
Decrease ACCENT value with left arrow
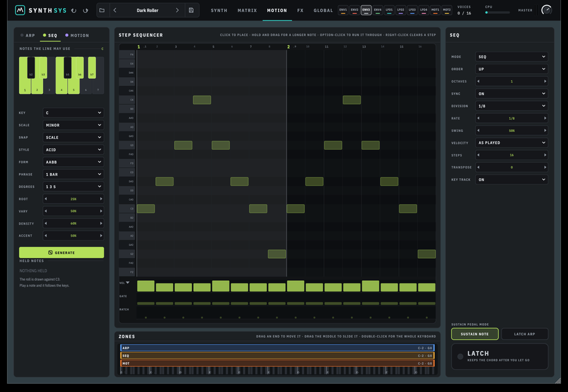coord(45,235)
